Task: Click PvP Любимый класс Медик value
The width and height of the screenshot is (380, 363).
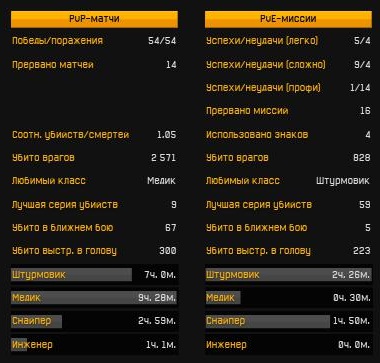Action: point(161,181)
